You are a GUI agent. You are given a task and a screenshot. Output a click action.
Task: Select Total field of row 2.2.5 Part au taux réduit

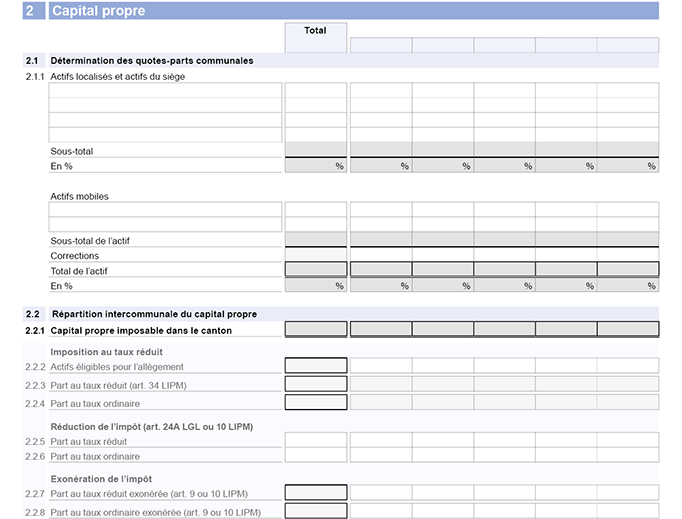click(315, 440)
